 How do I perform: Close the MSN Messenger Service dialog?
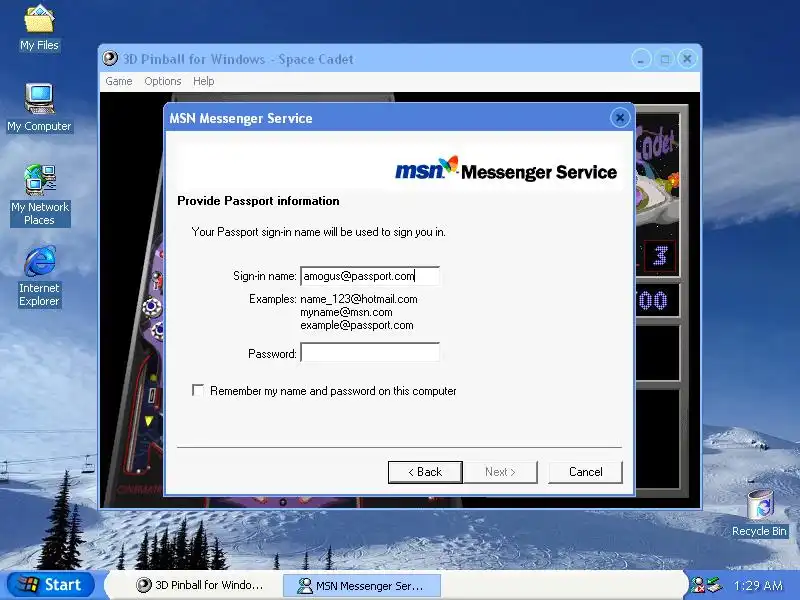[x=620, y=118]
